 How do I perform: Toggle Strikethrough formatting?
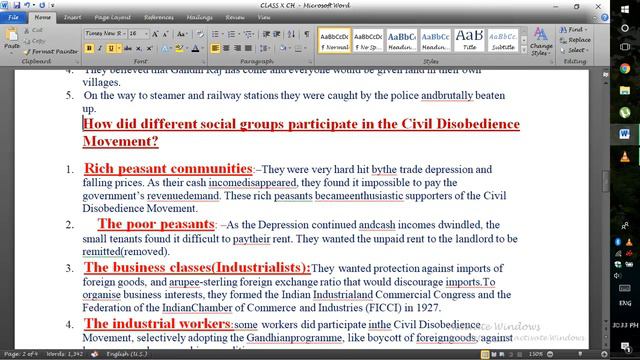pos(128,48)
